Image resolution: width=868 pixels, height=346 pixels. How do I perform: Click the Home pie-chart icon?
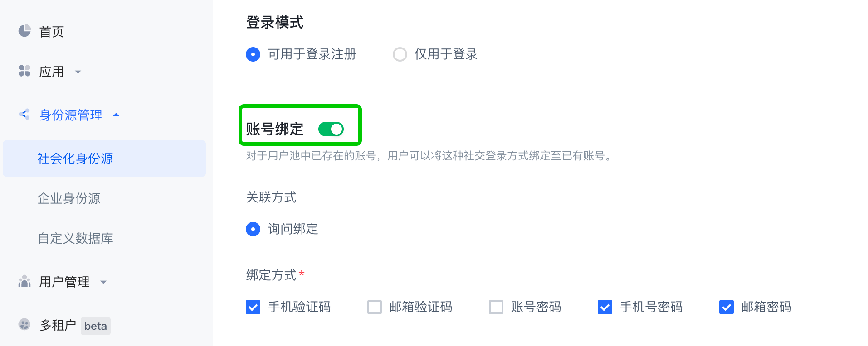(x=24, y=31)
